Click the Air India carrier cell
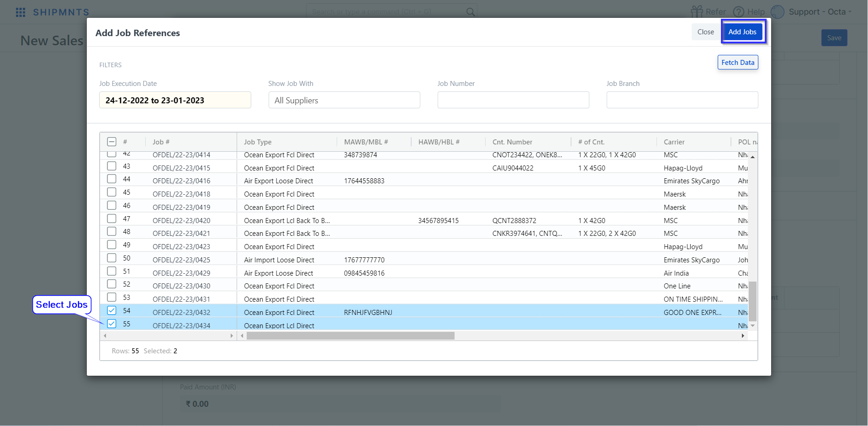 tap(676, 273)
